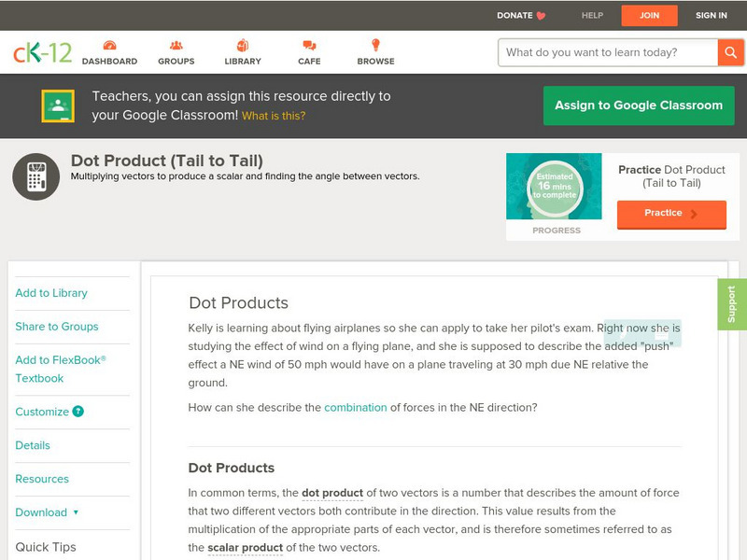Click Assign to Google Classroom button
The height and width of the screenshot is (560, 747).
click(x=639, y=105)
